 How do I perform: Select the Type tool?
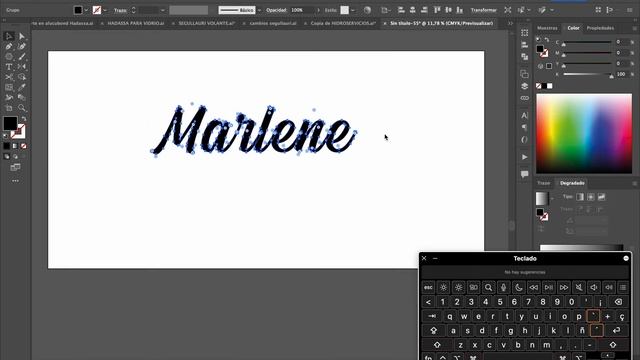click(9, 67)
